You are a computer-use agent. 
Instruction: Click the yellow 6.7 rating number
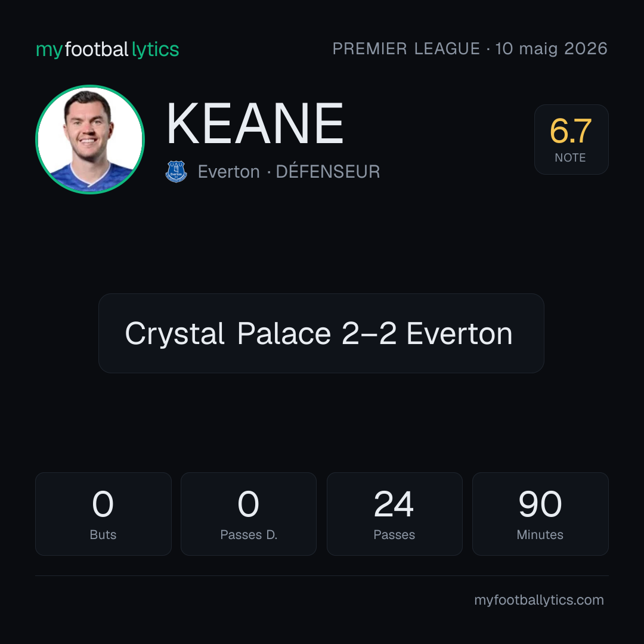[x=571, y=131]
